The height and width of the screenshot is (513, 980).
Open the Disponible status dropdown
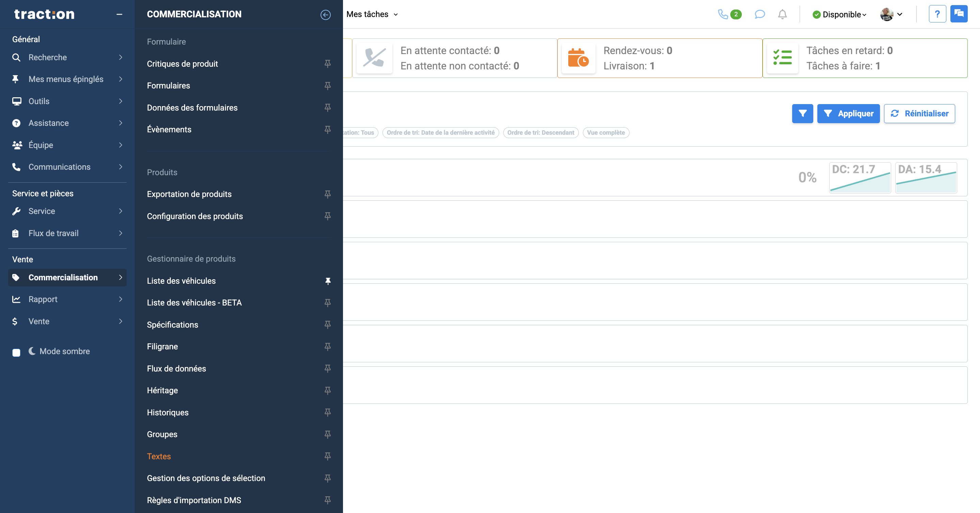click(839, 14)
